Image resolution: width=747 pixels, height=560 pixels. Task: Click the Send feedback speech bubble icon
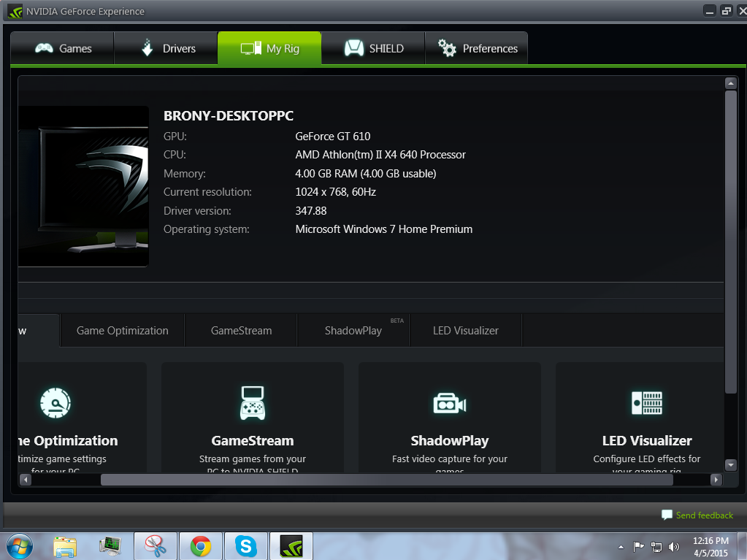667,515
